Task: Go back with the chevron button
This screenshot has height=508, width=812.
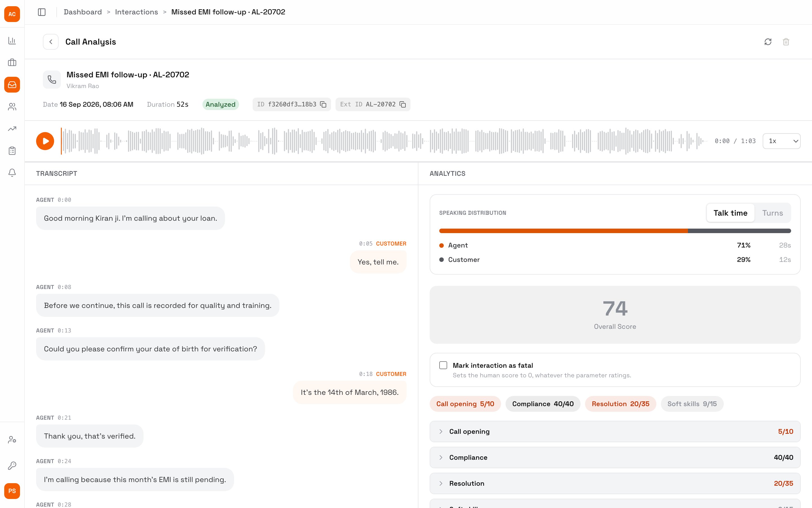Action: coord(51,42)
